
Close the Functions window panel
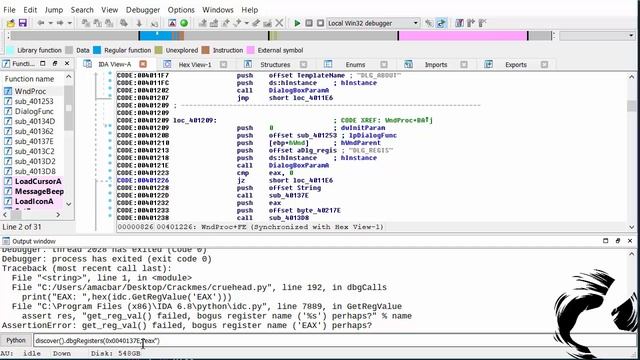tap(67, 64)
